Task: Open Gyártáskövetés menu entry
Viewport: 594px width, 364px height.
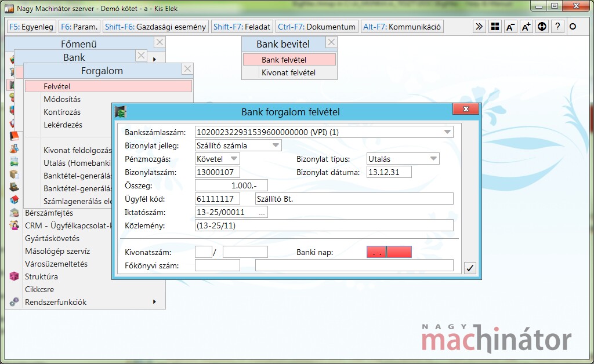Action: coord(52,238)
